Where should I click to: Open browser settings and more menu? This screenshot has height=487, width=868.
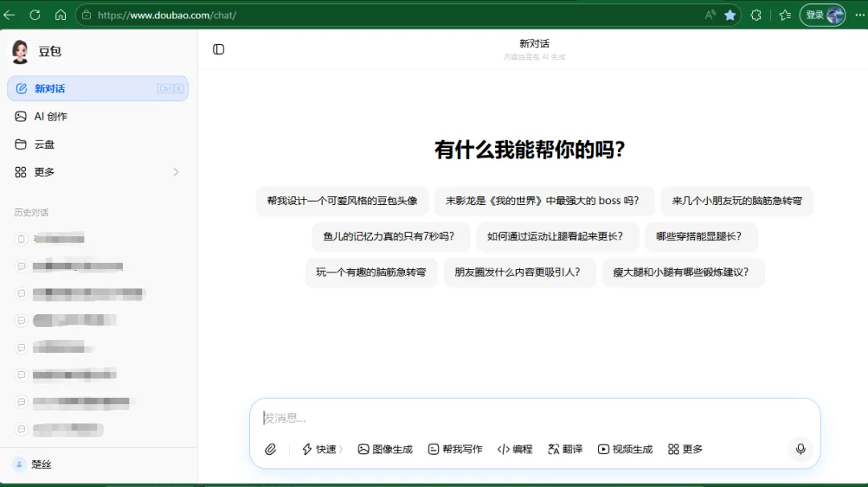pyautogui.click(x=860, y=15)
